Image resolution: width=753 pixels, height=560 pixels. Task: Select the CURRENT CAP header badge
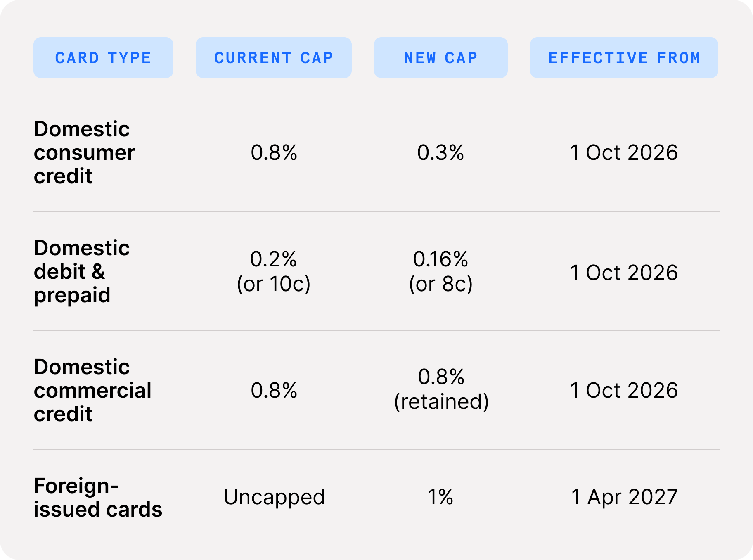274,58
